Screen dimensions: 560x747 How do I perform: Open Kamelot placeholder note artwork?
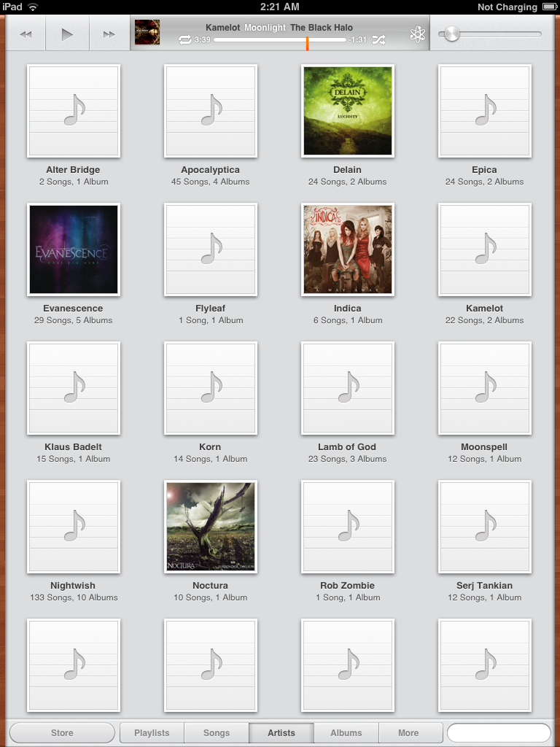[485, 249]
